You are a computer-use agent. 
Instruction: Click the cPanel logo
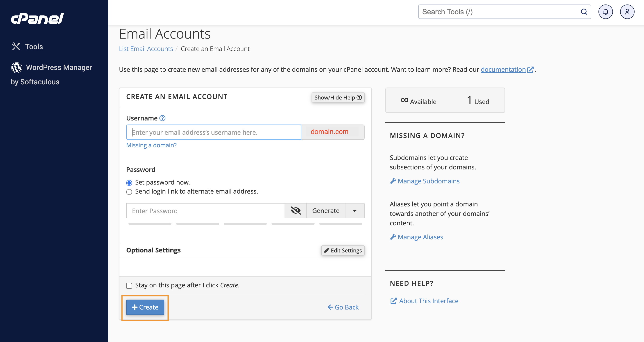click(37, 18)
